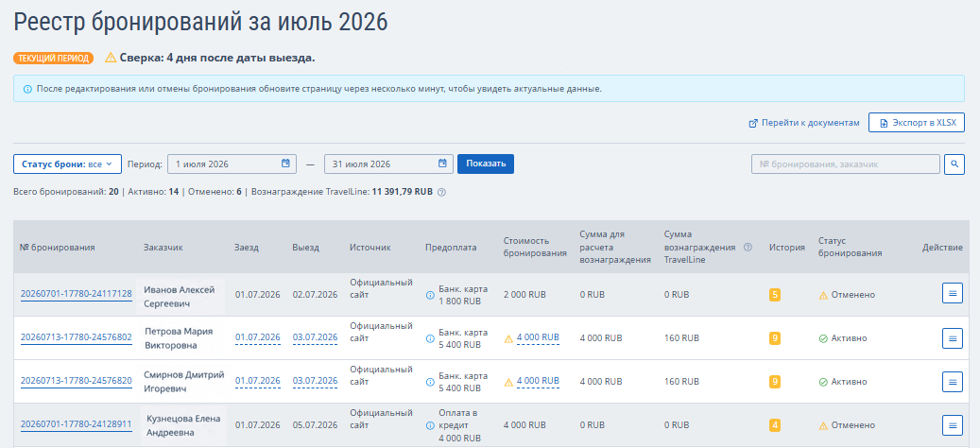Click warning triangle near Смирнов's 4 000 RUB cost
The height and width of the screenshot is (448, 980).
508,382
